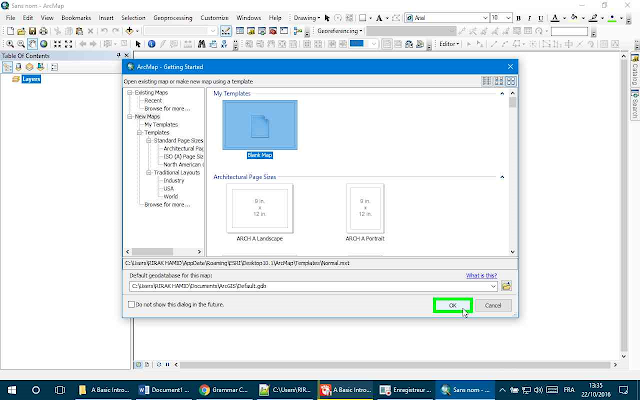Click the Full Extent globe icon
This screenshot has height=400, width=640.
[x=43, y=44]
